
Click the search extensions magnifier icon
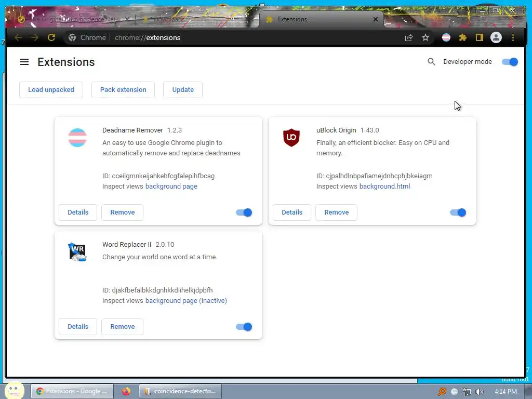pos(431,62)
